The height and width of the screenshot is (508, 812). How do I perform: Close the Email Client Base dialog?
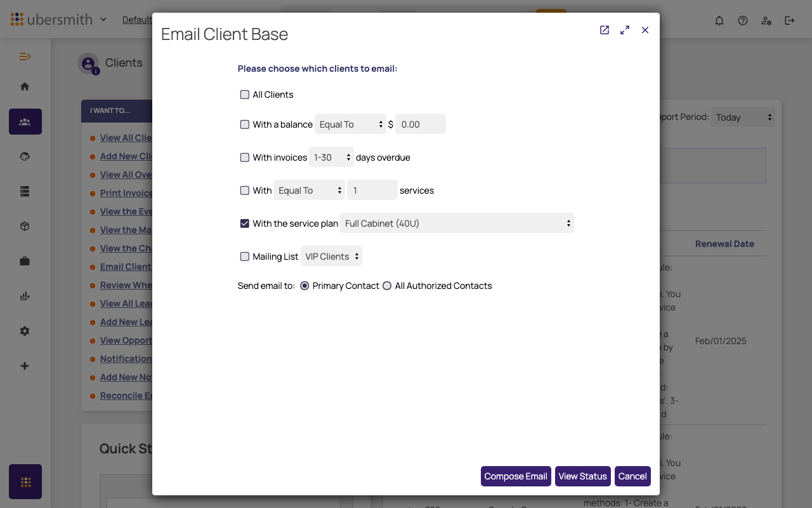pyautogui.click(x=645, y=30)
